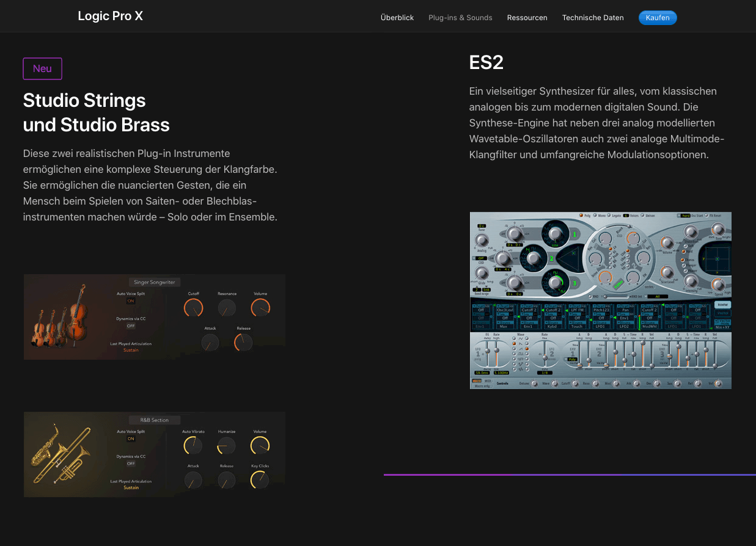Viewport: 756px width, 546px height.
Task: Open the Technische Daten nav item
Action: [x=593, y=18]
